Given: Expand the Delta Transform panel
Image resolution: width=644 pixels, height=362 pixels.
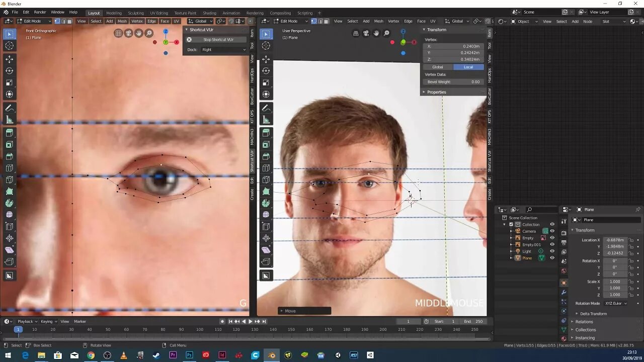Looking at the screenshot, I should 593,314.
